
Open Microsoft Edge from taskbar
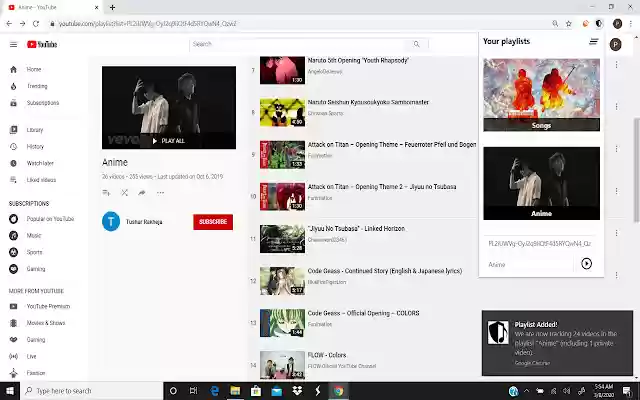214,391
